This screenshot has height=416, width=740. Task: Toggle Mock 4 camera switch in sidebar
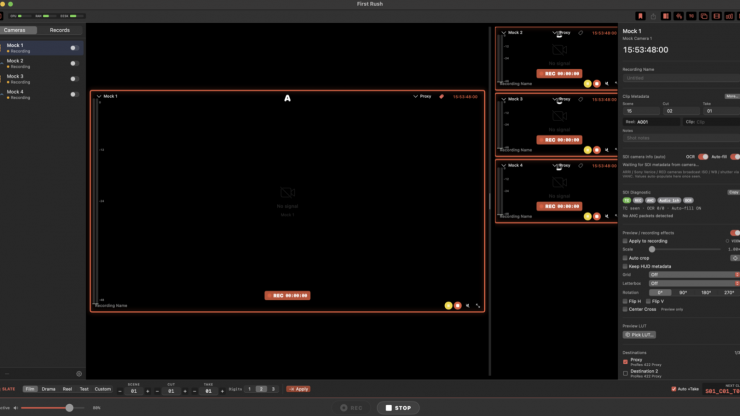coord(74,94)
